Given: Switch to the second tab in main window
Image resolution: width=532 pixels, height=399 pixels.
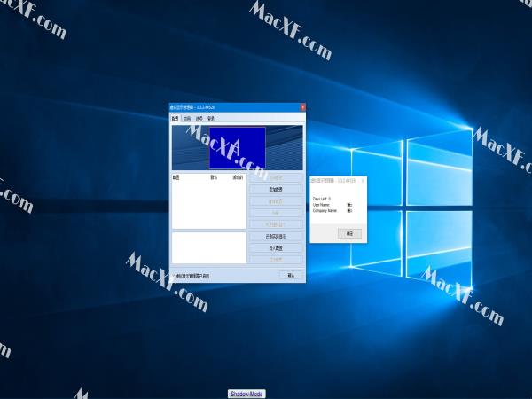Looking at the screenshot, I should (187, 119).
